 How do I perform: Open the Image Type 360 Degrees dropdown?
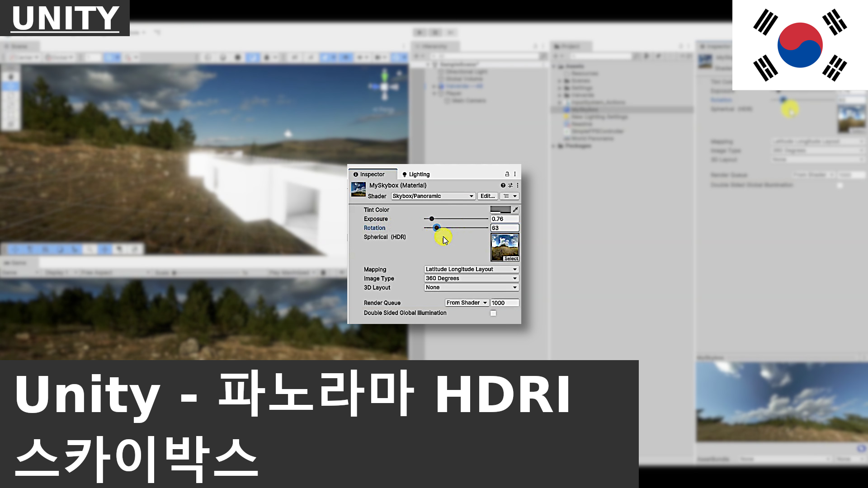point(472,278)
